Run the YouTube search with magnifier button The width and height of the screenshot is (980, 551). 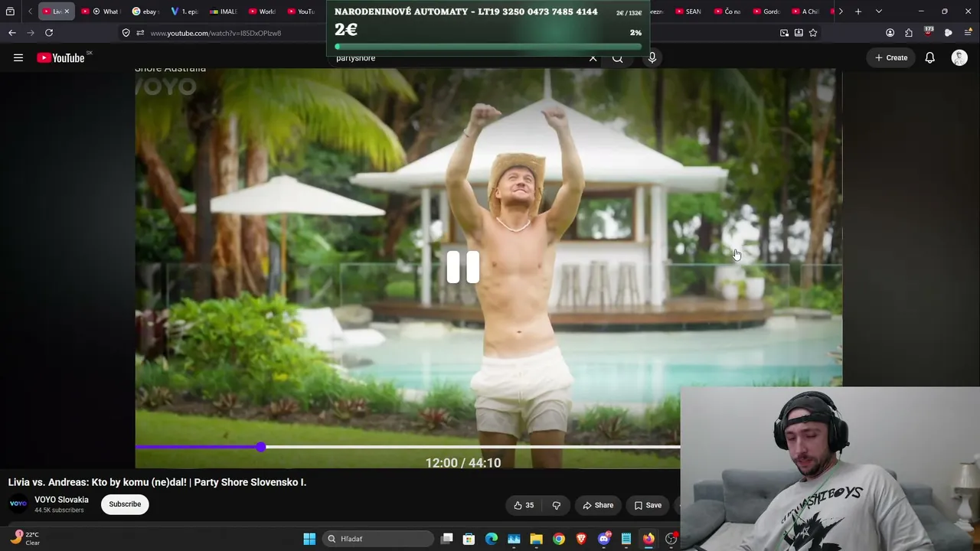(x=617, y=58)
